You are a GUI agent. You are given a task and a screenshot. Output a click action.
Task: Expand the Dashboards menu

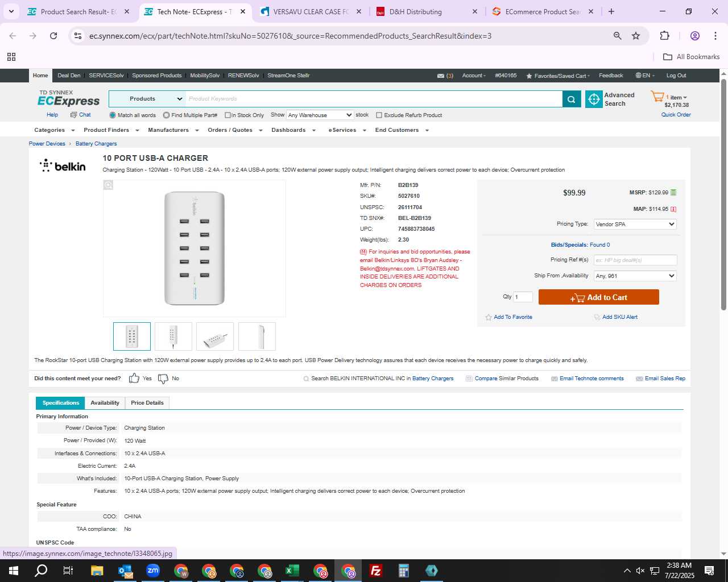point(293,130)
